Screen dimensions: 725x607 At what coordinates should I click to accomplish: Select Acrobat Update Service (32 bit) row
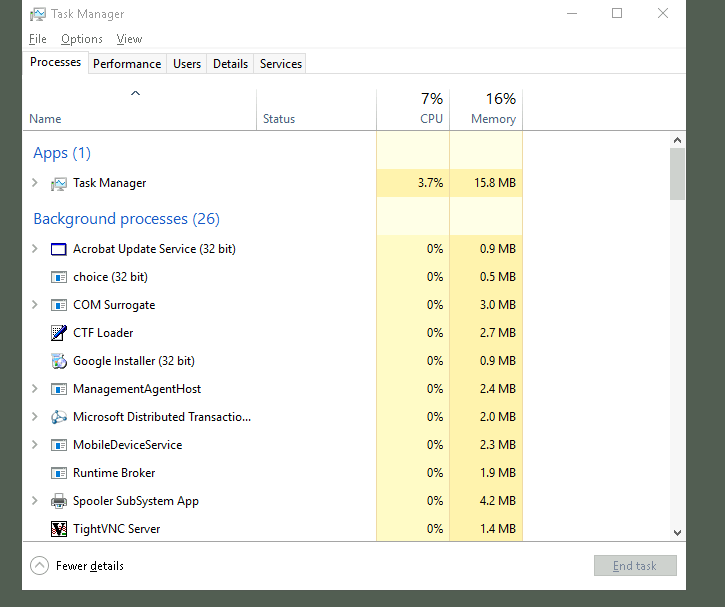click(272, 249)
